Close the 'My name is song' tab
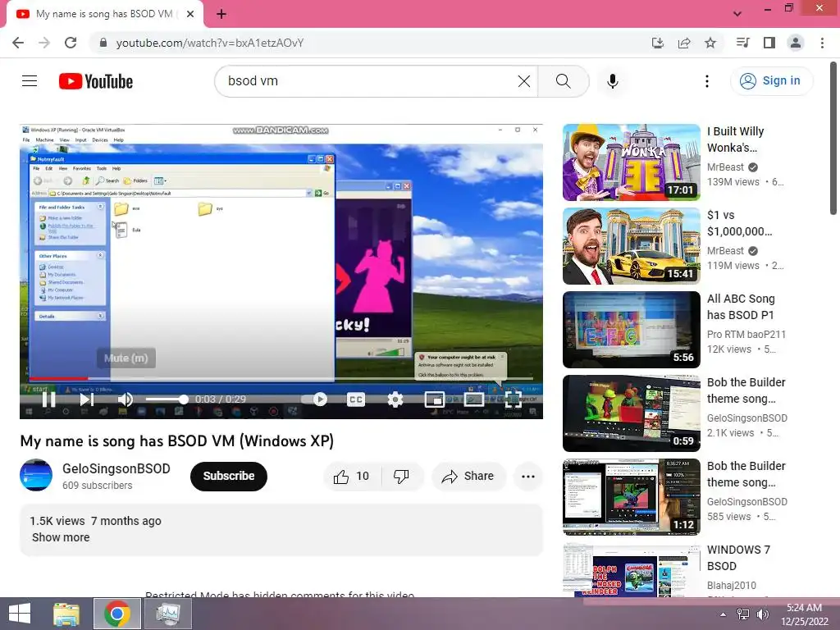The height and width of the screenshot is (630, 840). (x=190, y=14)
